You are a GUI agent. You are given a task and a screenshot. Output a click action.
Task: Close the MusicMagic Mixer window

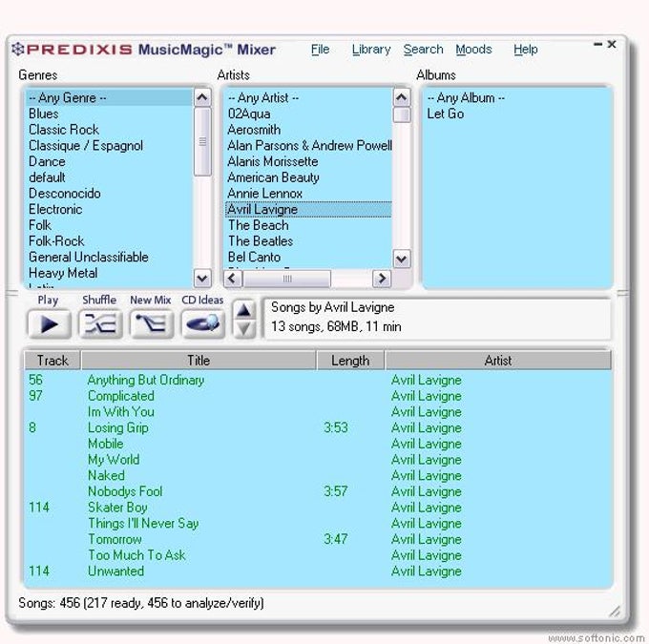(612, 44)
